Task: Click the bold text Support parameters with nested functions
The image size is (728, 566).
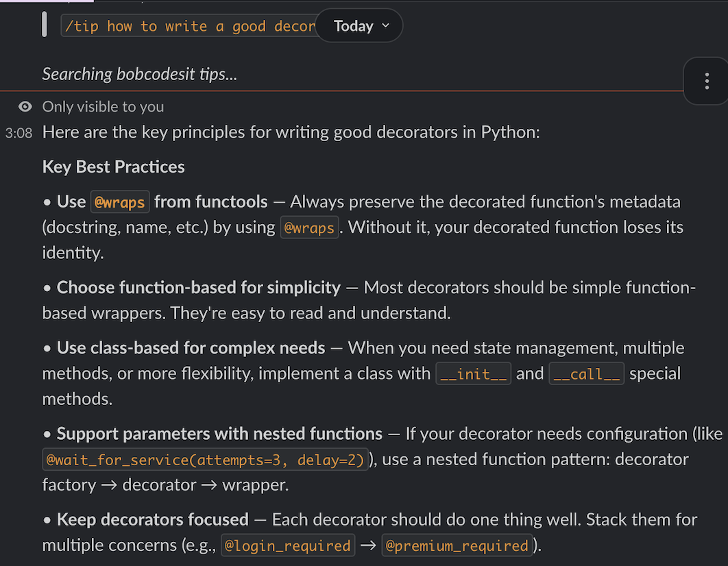Action: [x=219, y=434]
